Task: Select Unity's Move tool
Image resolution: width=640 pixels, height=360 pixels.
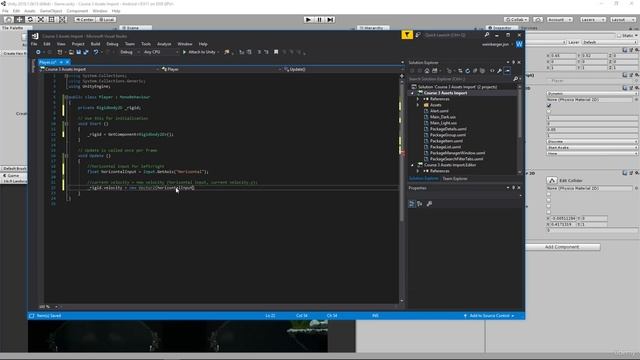Action: [19, 20]
